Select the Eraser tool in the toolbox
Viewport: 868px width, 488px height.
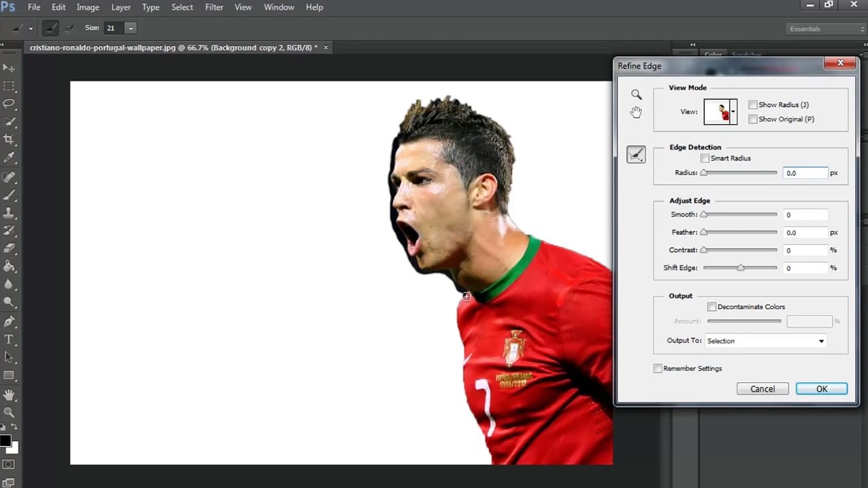click(x=9, y=249)
